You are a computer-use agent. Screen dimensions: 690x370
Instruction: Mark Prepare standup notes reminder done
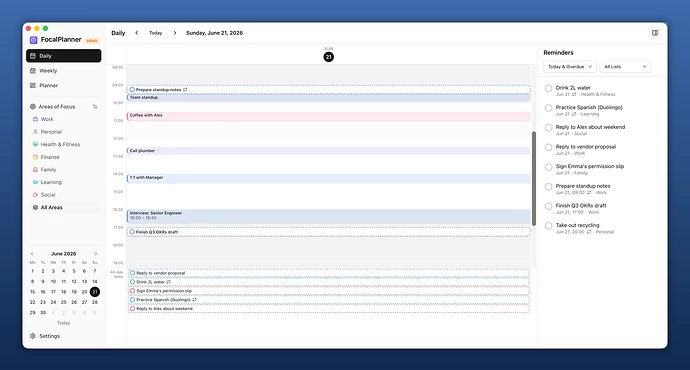[548, 187]
